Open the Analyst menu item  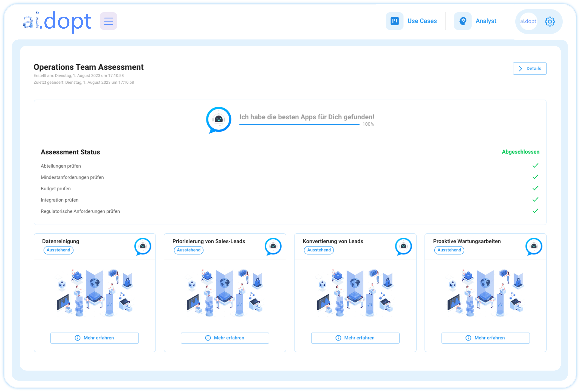pyautogui.click(x=486, y=21)
